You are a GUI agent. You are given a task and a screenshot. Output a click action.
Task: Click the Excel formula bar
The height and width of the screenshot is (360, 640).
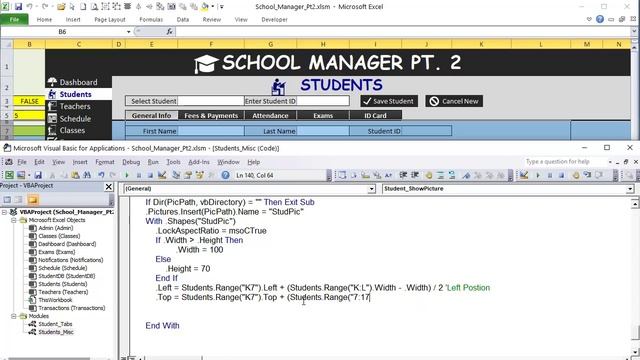404,31
